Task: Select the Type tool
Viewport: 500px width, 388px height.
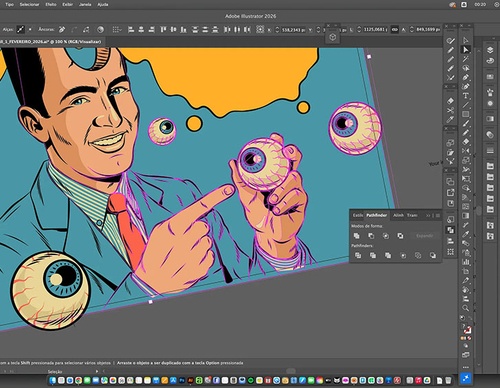Action: tap(466, 96)
